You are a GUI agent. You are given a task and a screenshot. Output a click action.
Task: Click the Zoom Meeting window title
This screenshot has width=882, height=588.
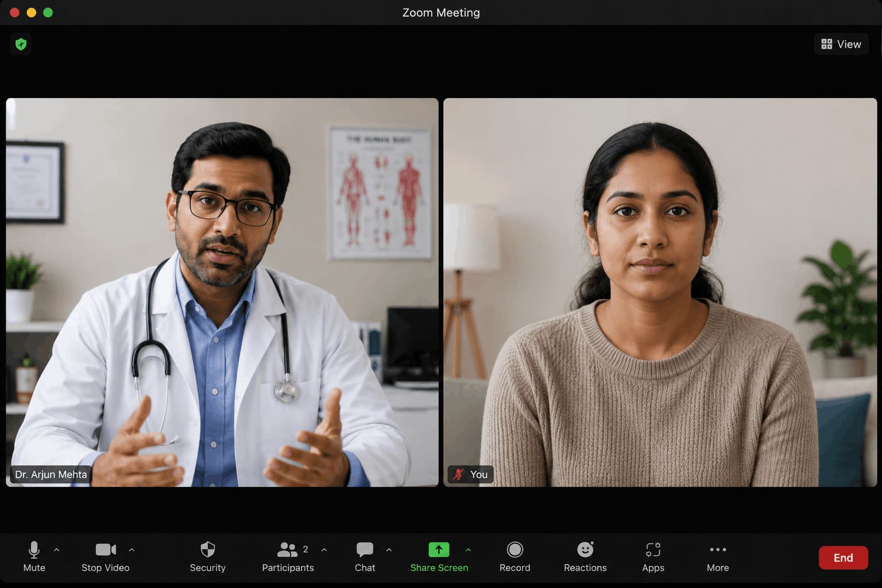pyautogui.click(x=441, y=13)
